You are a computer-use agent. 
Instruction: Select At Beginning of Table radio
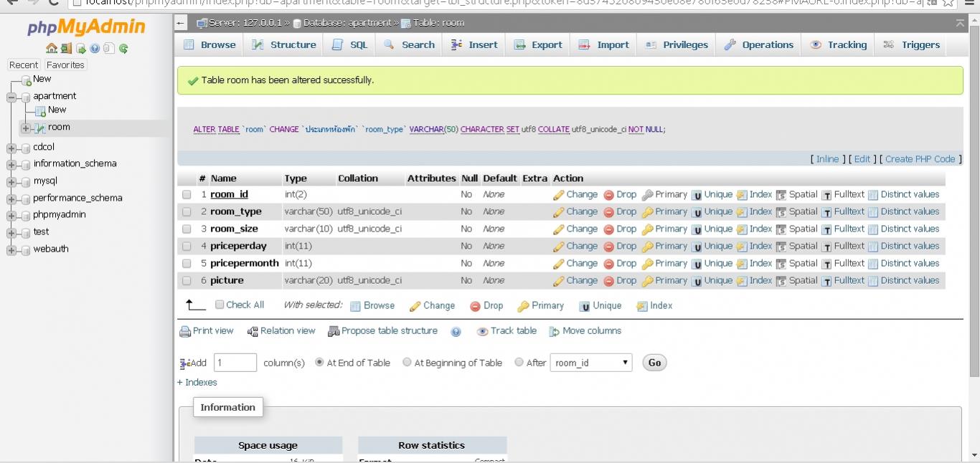tap(407, 362)
